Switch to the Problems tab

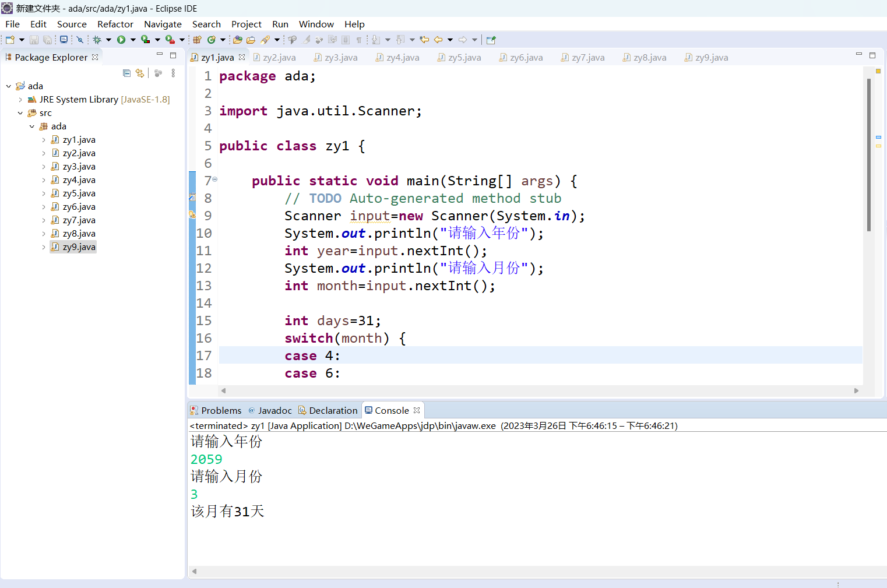(216, 410)
